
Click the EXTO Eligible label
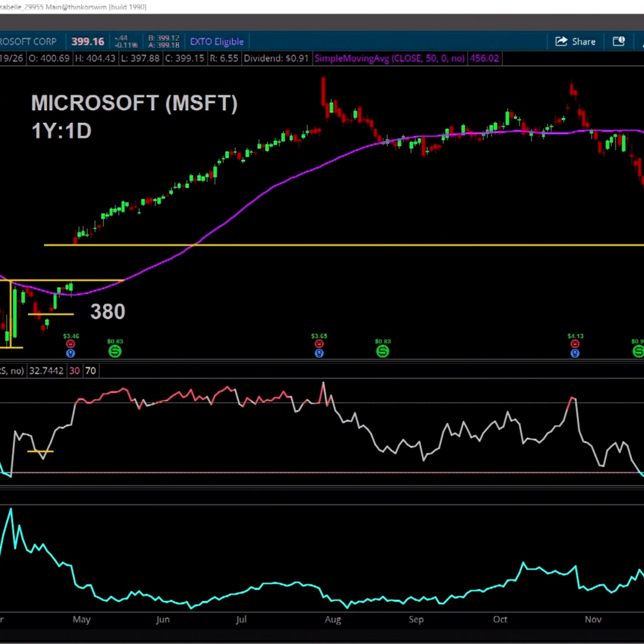tap(217, 42)
